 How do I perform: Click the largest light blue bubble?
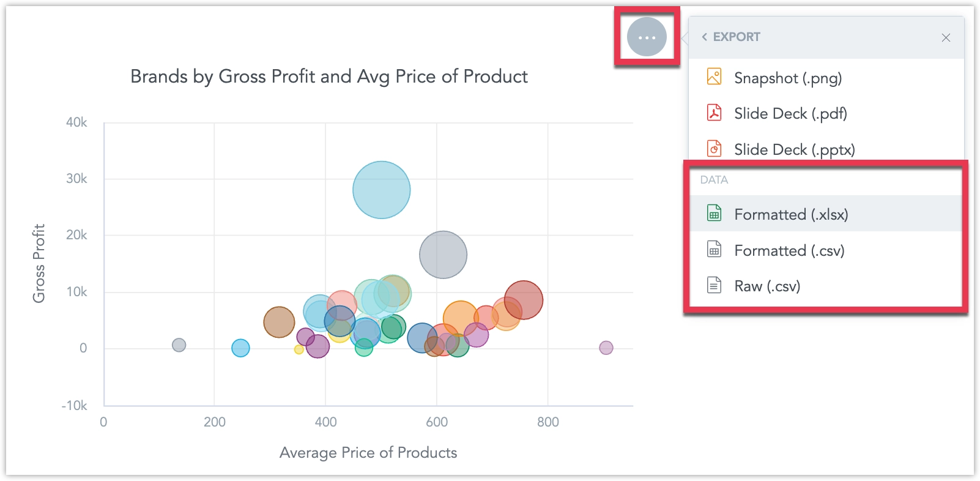381,190
